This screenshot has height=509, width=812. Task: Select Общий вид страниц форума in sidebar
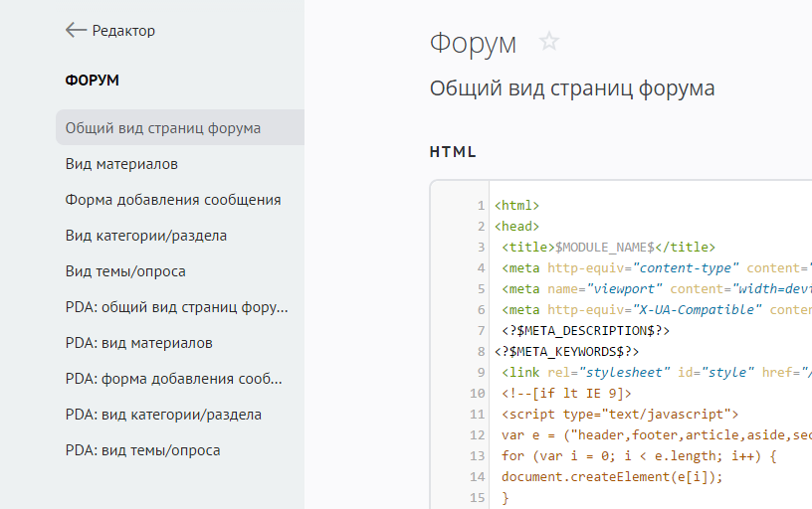click(163, 128)
